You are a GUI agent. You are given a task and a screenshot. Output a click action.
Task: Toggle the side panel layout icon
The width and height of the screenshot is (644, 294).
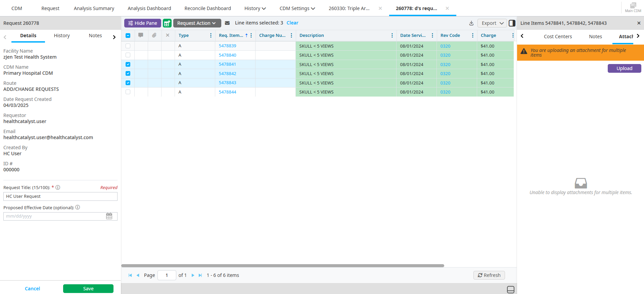pos(512,23)
